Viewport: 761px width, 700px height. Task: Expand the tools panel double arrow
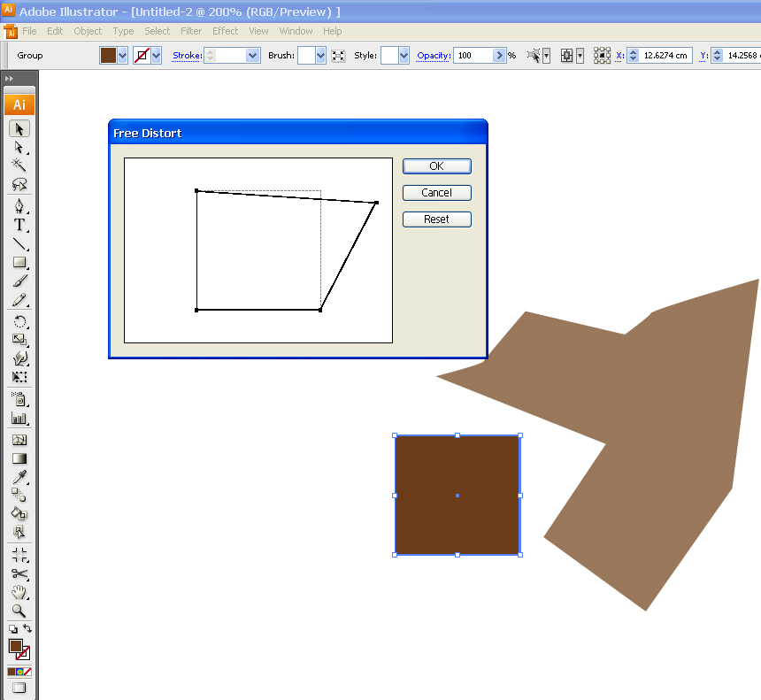9,78
